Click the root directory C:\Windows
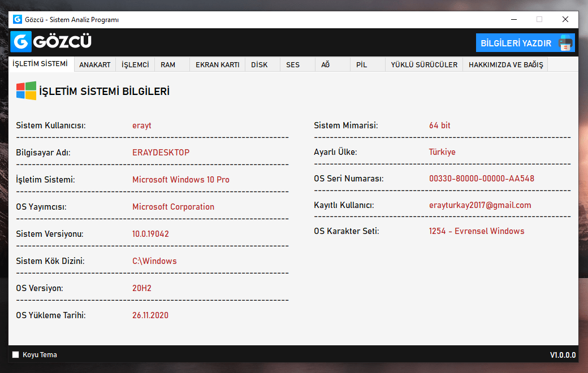The width and height of the screenshot is (588, 373). pyautogui.click(x=154, y=261)
